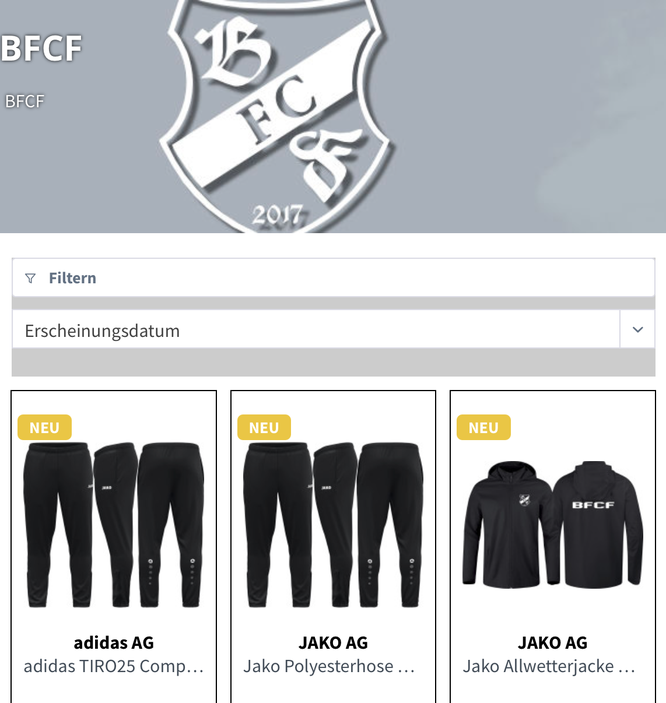This screenshot has height=703, width=666.
Task: Click the adidas AG brand name
Action: [x=113, y=643]
